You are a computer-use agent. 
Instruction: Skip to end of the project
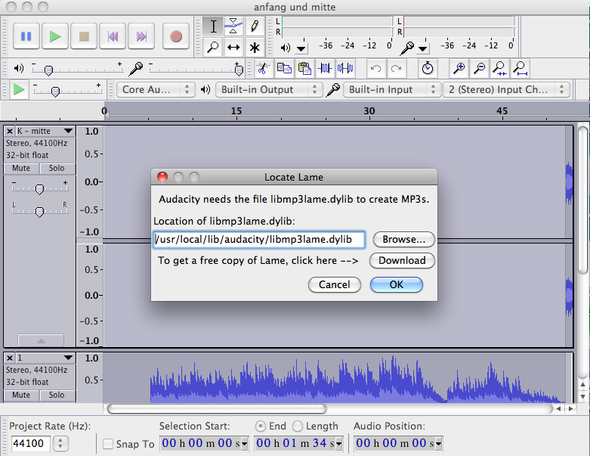click(x=141, y=36)
